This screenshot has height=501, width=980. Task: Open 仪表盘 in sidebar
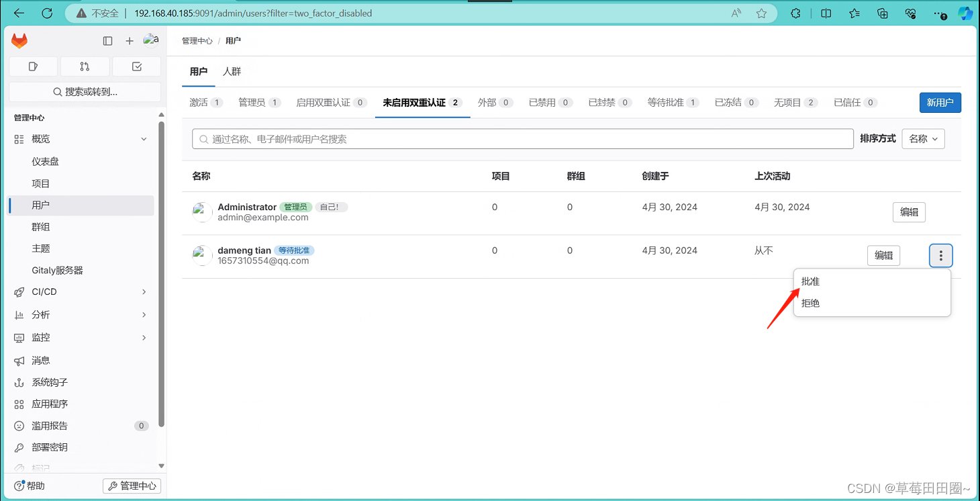click(x=81, y=162)
